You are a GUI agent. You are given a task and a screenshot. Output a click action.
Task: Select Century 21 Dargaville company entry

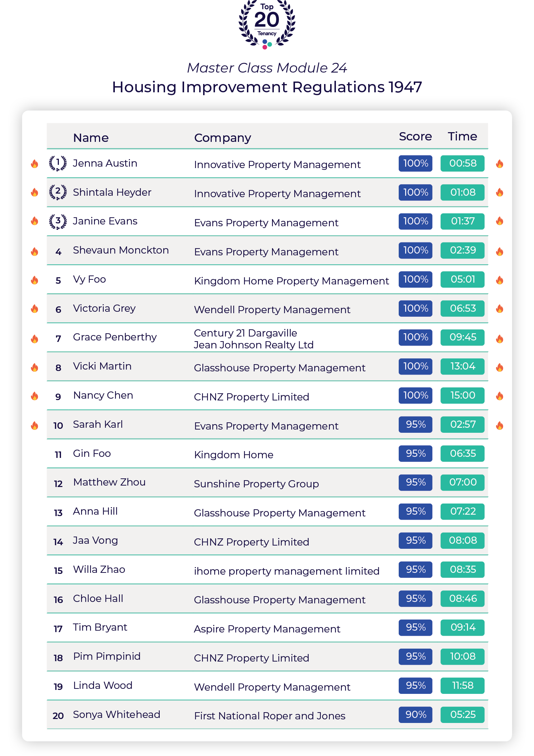pyautogui.click(x=245, y=333)
